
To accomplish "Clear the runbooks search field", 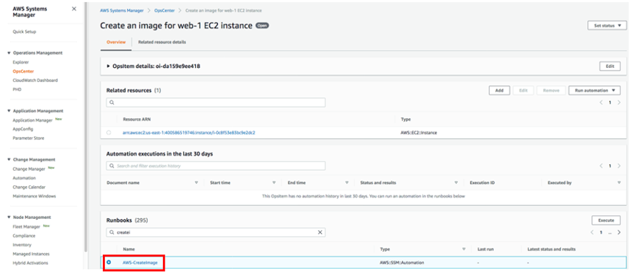I will [320, 232].
